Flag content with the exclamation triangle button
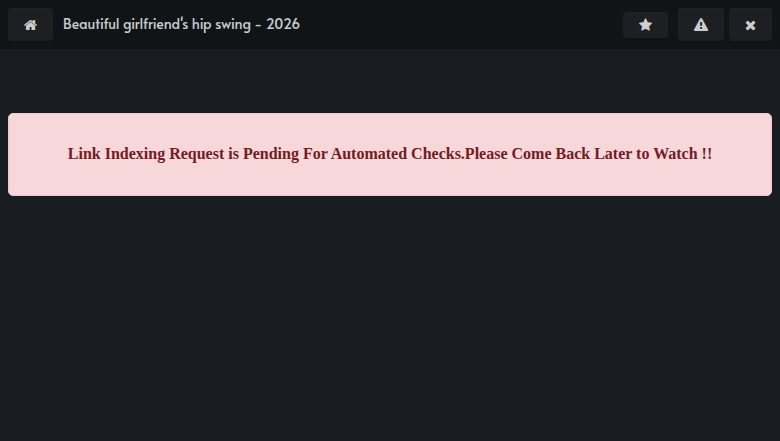 coord(700,25)
